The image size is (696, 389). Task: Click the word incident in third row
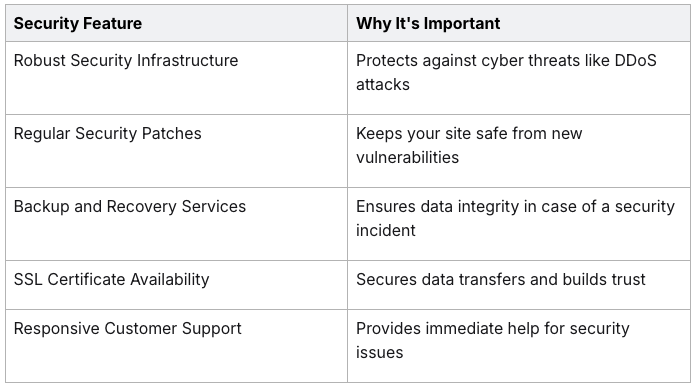386,230
